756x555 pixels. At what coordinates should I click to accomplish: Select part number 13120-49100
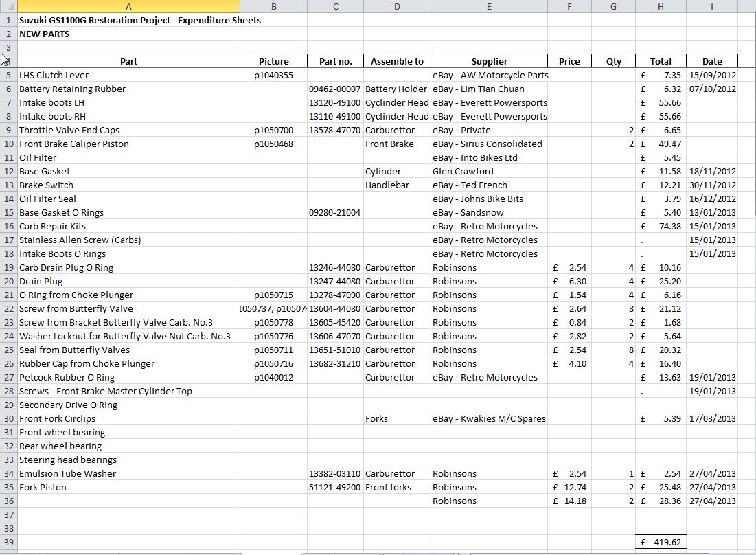[x=336, y=103]
